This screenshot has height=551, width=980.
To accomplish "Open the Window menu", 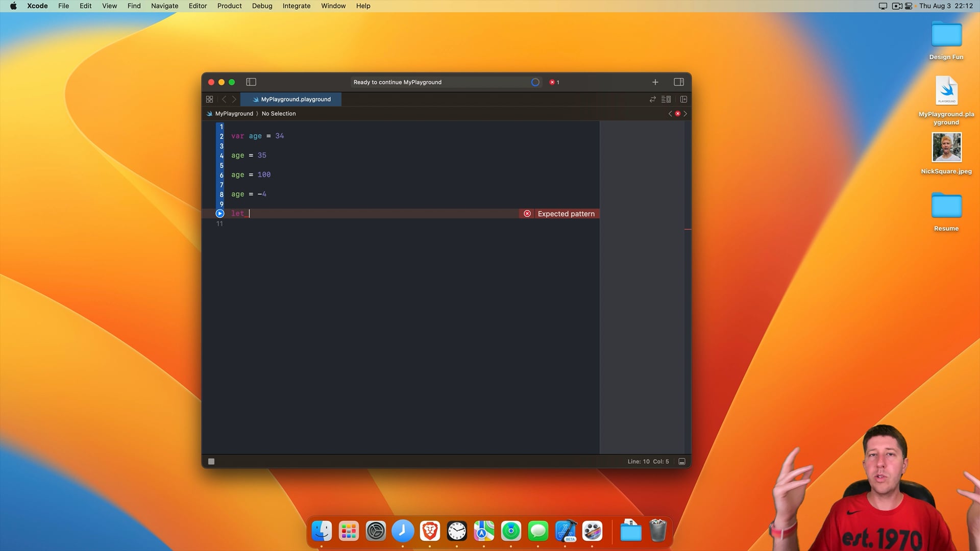I will pyautogui.click(x=333, y=6).
